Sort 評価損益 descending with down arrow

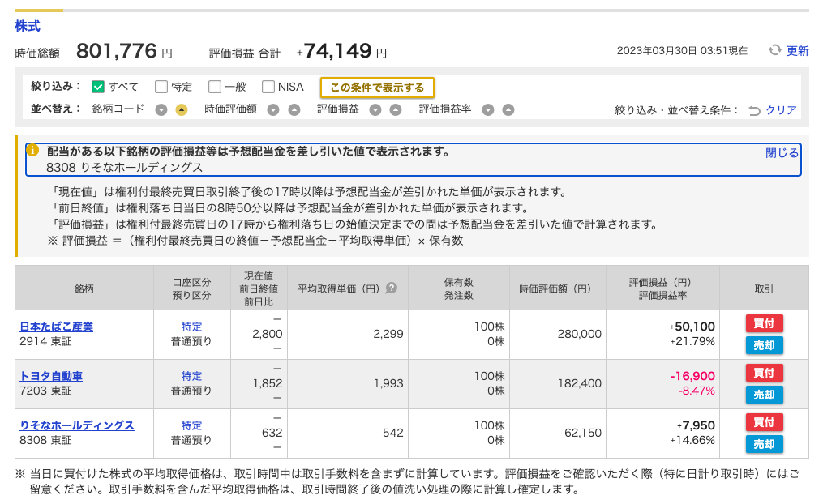[x=375, y=109]
